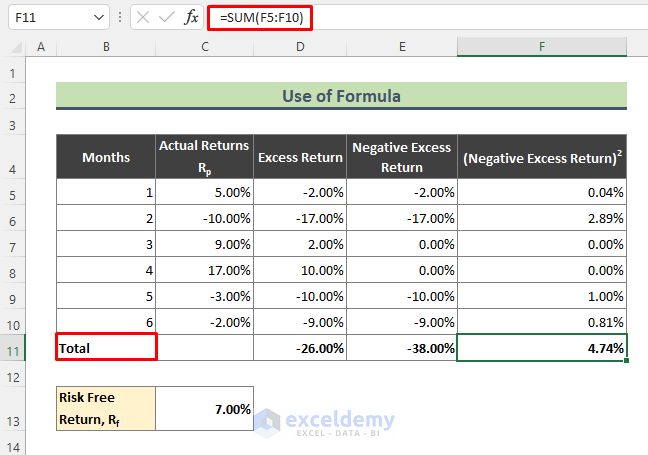
Task: Click the Cancel X formula icon
Action: (x=143, y=17)
